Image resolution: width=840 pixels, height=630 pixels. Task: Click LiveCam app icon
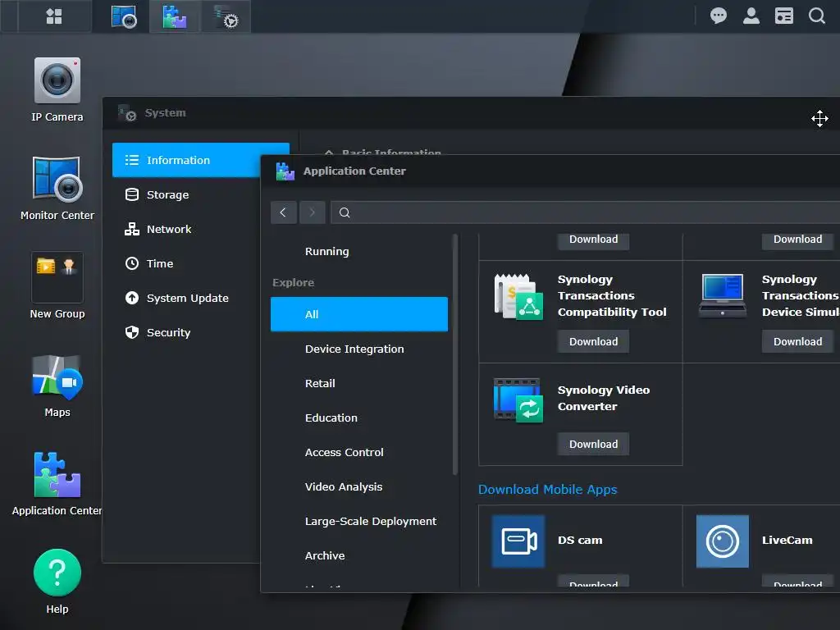pyautogui.click(x=722, y=541)
